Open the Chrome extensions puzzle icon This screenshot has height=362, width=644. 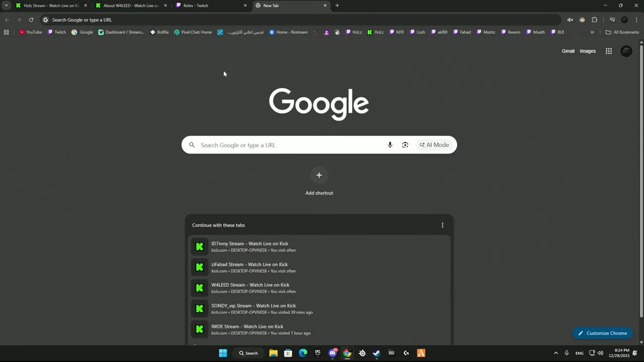click(x=594, y=20)
